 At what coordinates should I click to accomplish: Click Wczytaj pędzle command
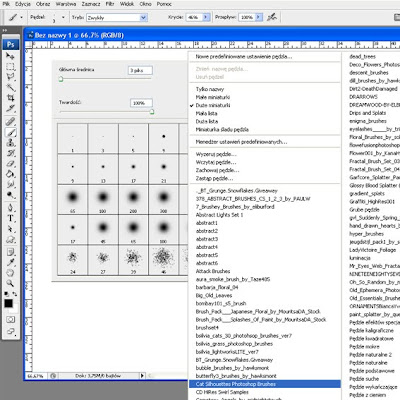[x=216, y=162]
